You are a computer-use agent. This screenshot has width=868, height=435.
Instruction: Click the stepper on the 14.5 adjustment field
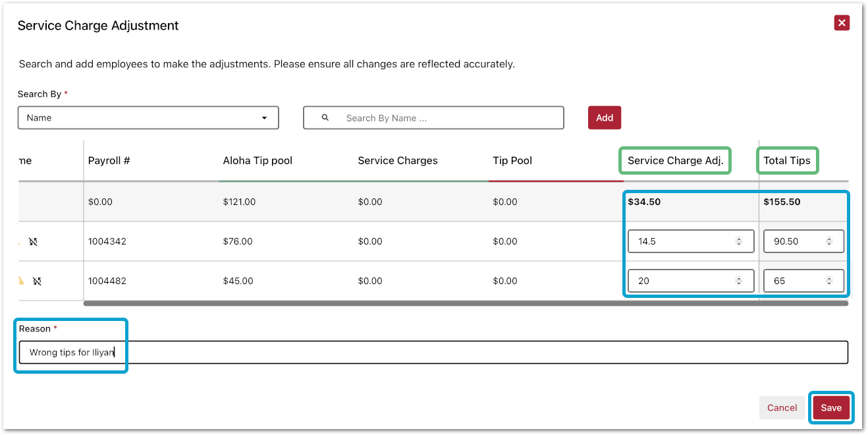[x=738, y=242]
